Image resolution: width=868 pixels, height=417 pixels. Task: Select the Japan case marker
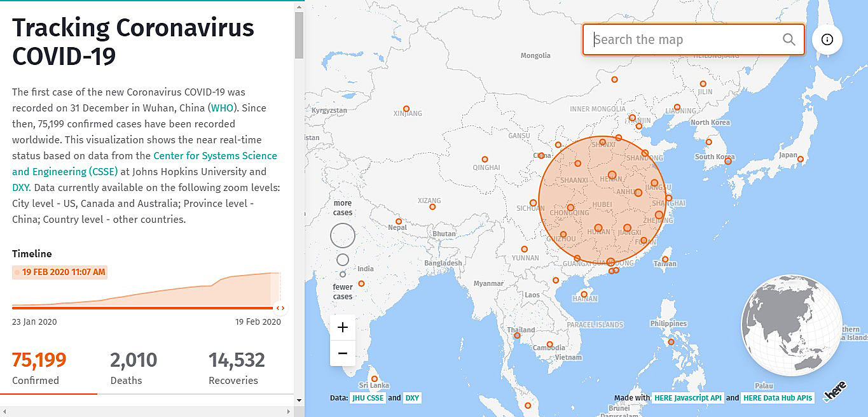point(801,159)
